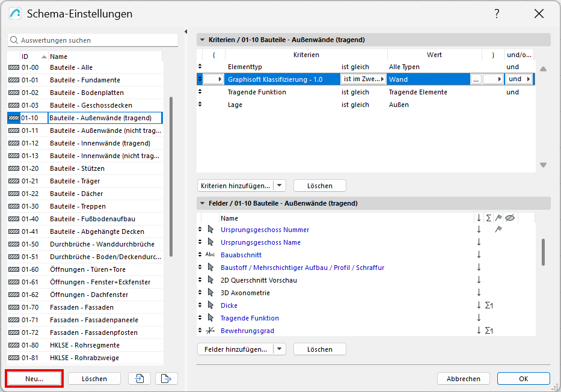
Task: Open the Felder hinzufügen dropdown arrow
Action: click(x=280, y=349)
